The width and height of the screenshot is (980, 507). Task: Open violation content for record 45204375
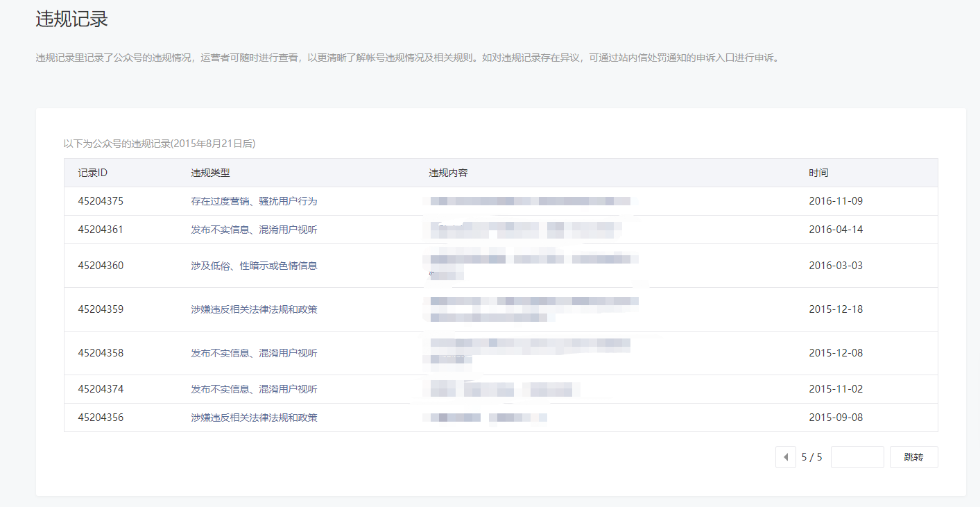tap(531, 201)
